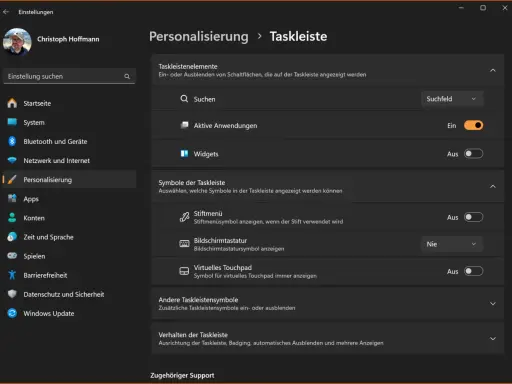Collapse the Symbole der Taskleiste section

click(493, 186)
